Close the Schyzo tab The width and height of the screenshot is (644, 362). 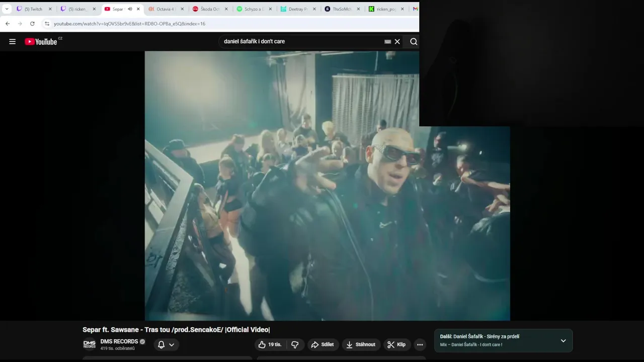(270, 9)
